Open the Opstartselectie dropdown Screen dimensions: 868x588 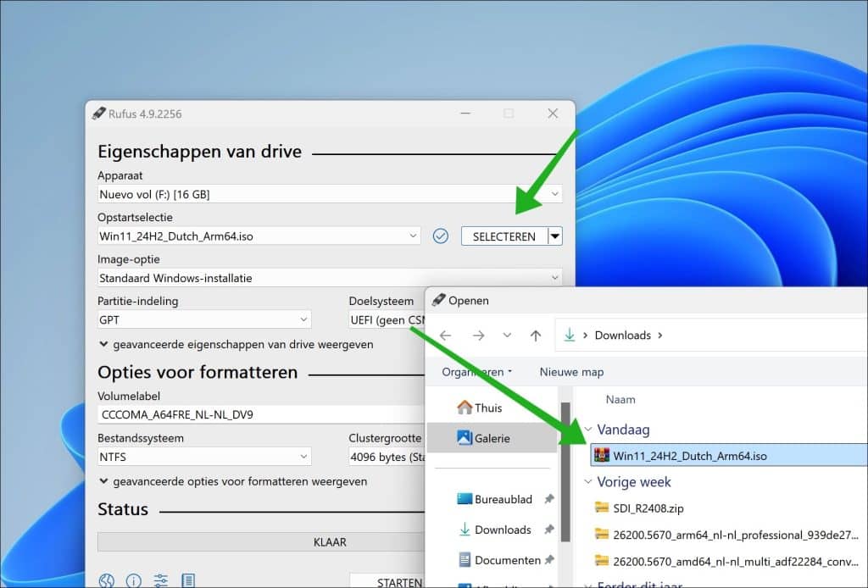point(259,236)
